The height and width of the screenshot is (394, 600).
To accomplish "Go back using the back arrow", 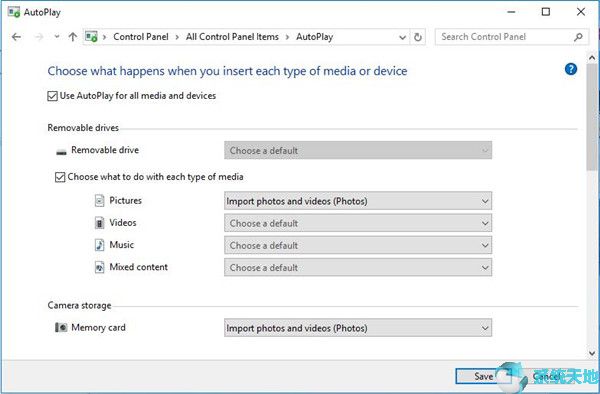I will tap(16, 37).
